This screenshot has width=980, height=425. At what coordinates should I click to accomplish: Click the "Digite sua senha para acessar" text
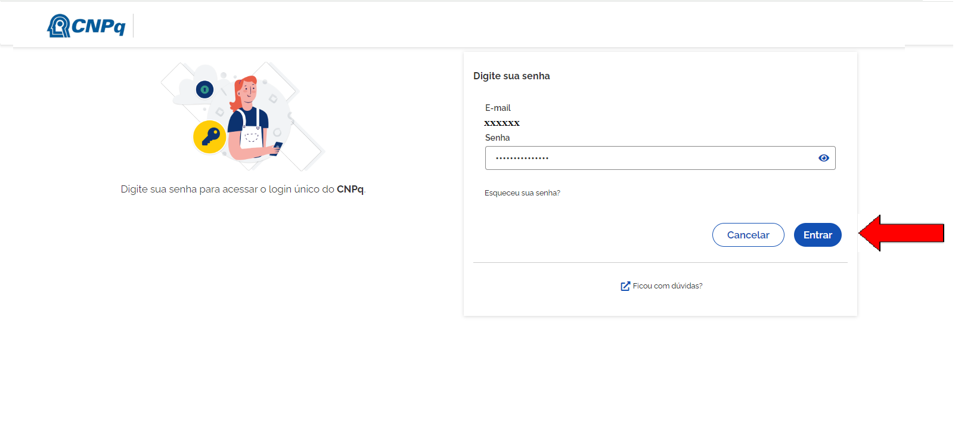(x=188, y=189)
